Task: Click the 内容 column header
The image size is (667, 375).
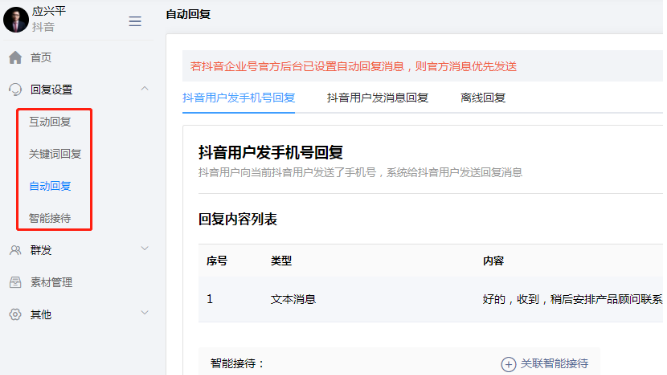Action: tap(493, 261)
